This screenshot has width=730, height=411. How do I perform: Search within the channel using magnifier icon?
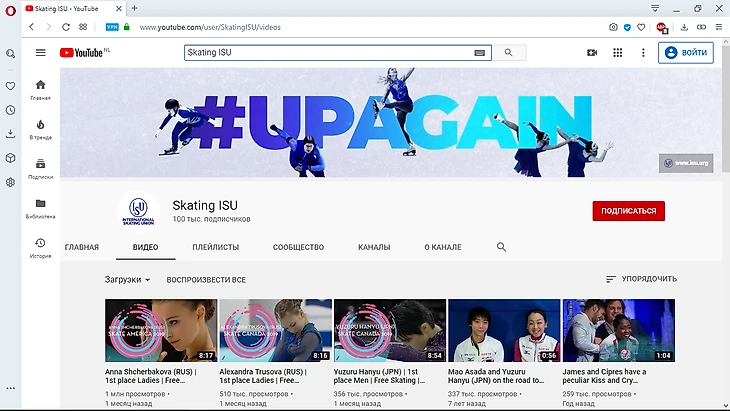click(x=502, y=247)
